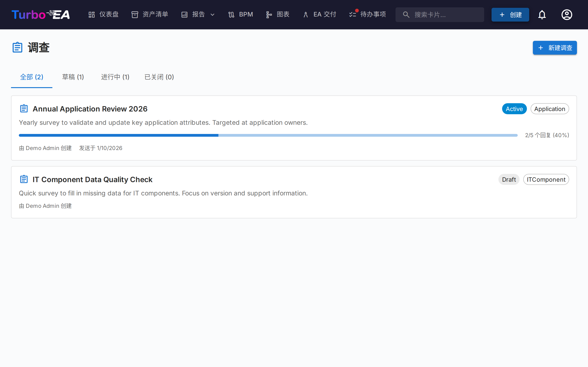Expand the 报告 reports dropdown
The height and width of the screenshot is (367, 588).
pos(198,14)
